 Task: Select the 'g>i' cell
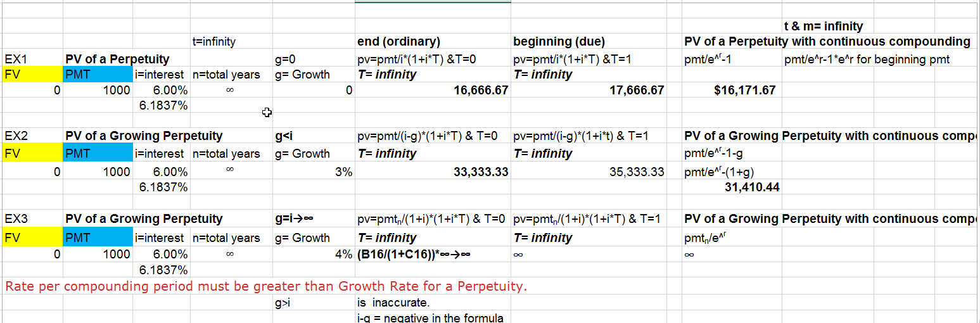[314, 303]
